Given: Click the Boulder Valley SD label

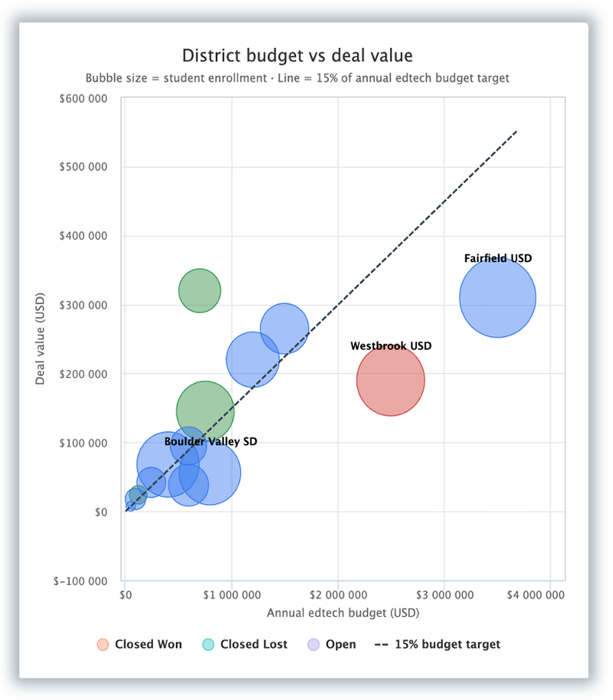Looking at the screenshot, I should tap(211, 441).
